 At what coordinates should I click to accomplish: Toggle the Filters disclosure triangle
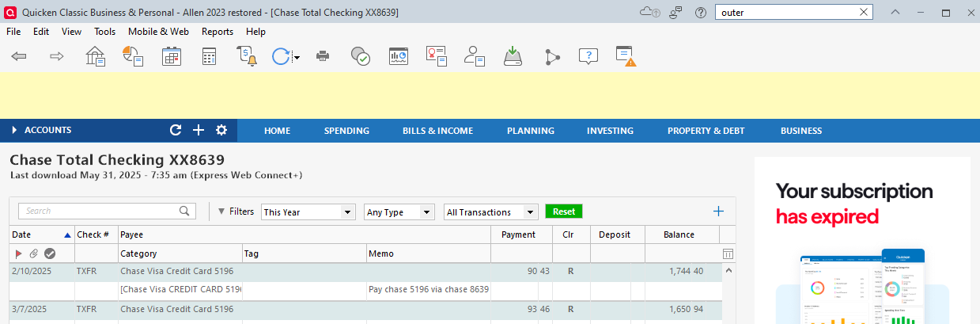pyautogui.click(x=221, y=212)
